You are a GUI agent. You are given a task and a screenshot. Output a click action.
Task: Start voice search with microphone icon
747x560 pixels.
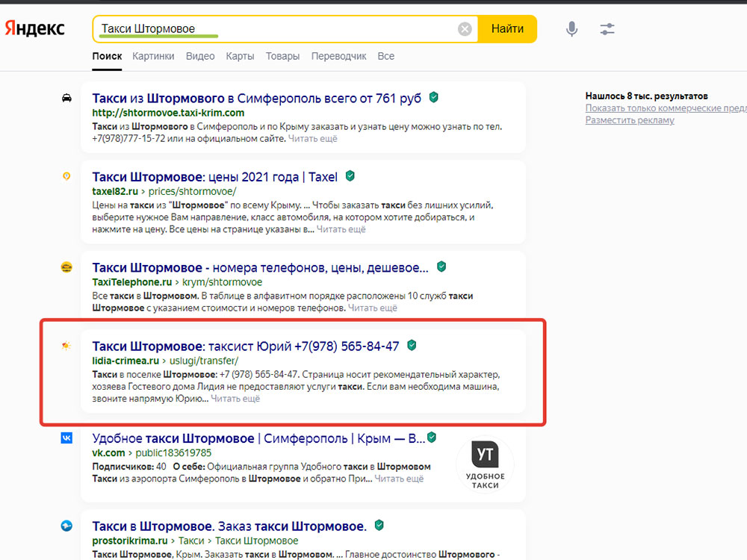pyautogui.click(x=571, y=29)
